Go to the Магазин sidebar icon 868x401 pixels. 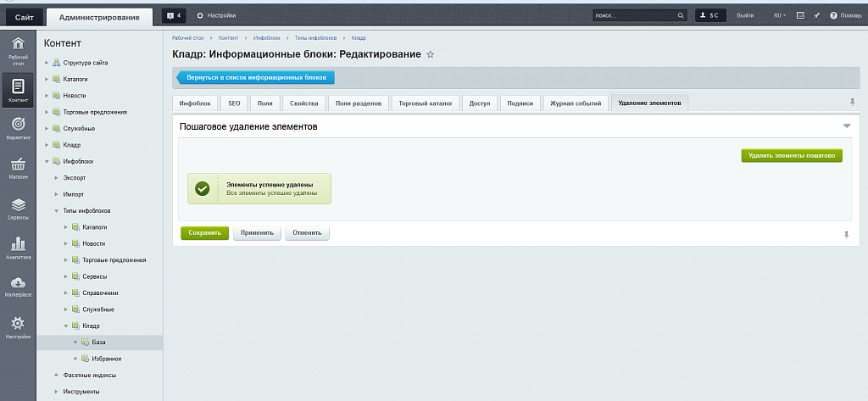click(x=17, y=167)
